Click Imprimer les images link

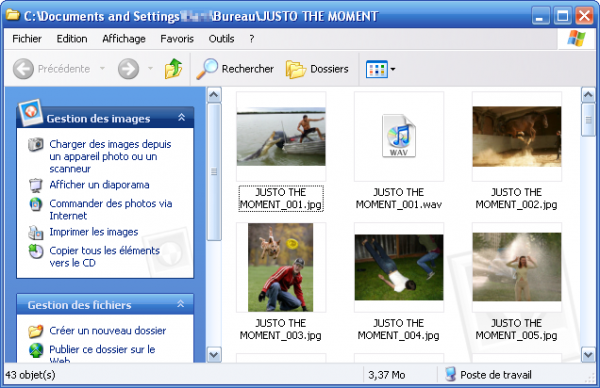94,232
